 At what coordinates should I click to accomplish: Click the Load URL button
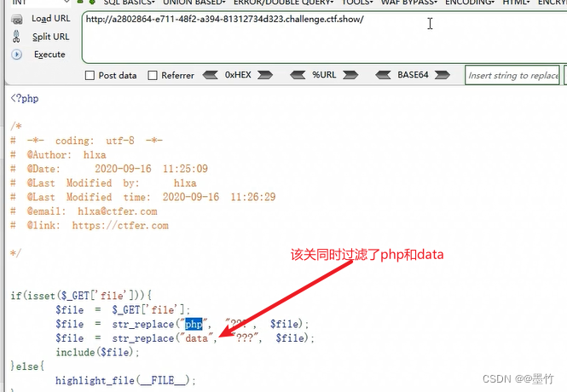[41, 19]
